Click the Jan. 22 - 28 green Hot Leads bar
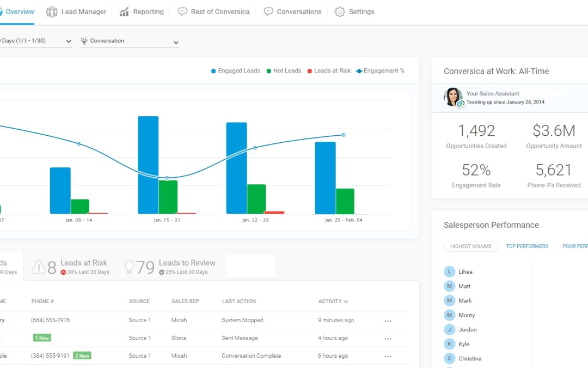Image resolution: width=588 pixels, height=368 pixels. click(x=256, y=199)
